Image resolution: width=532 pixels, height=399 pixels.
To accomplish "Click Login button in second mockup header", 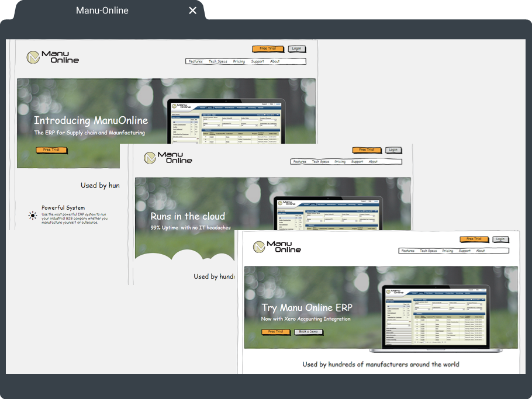I will click(x=393, y=150).
